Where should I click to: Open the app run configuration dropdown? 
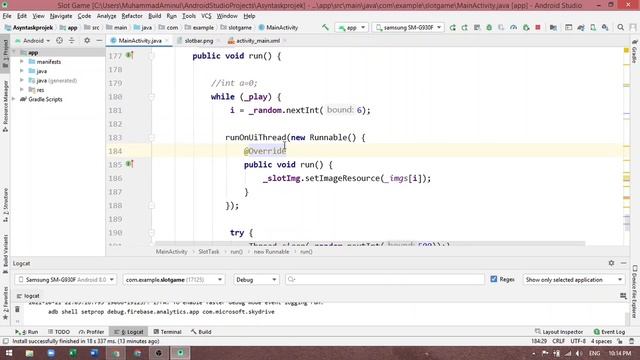[x=352, y=27]
